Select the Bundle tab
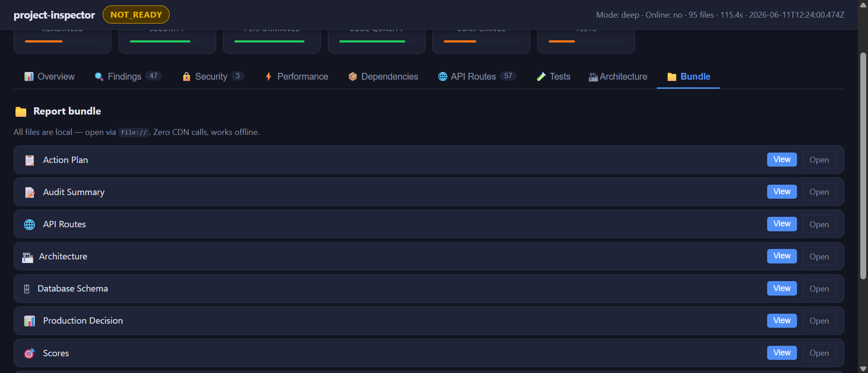 (688, 77)
